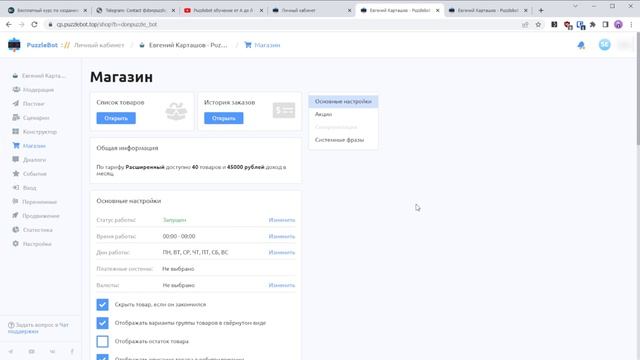Open Личный кабинет breadcrumb link
The image size is (640, 360).
pos(99,45)
